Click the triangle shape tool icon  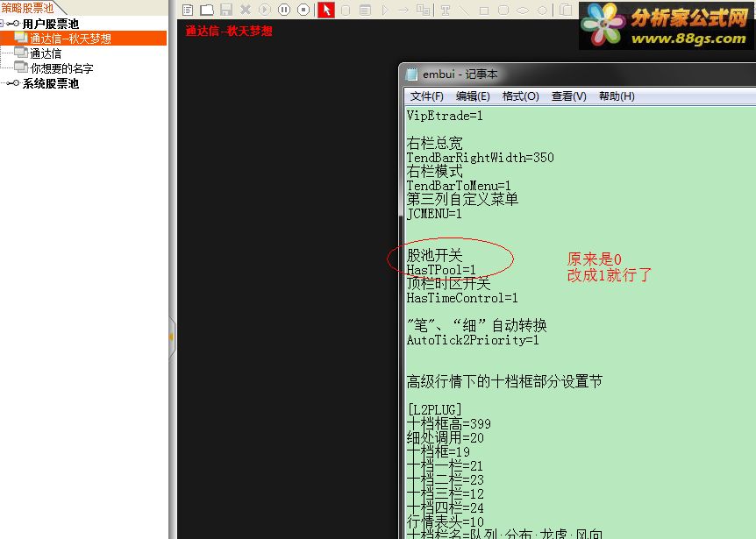pyautogui.click(x=385, y=11)
